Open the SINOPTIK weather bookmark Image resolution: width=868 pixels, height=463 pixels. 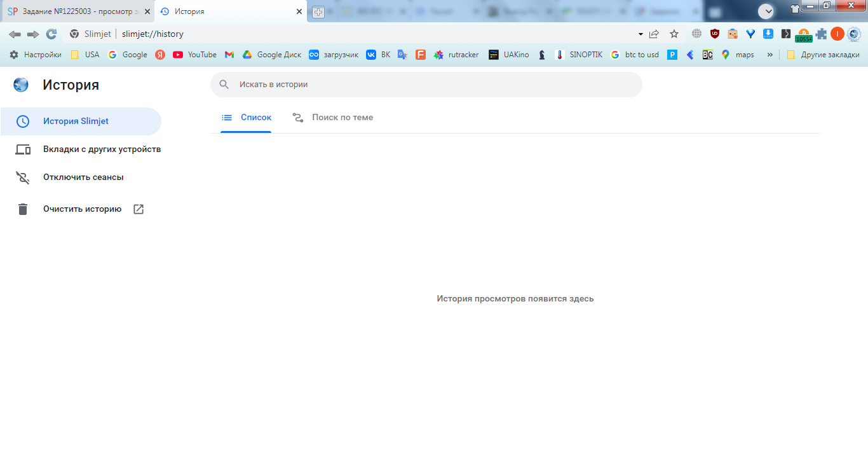(578, 55)
